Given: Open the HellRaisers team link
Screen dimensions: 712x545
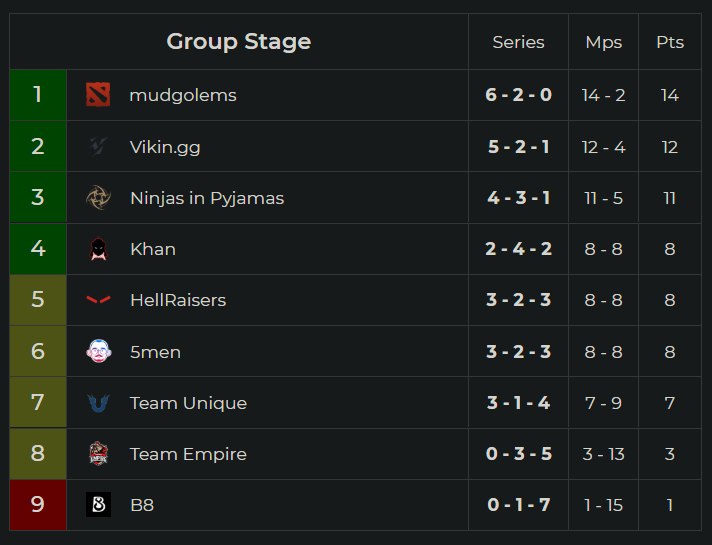Looking at the screenshot, I should coord(178,300).
